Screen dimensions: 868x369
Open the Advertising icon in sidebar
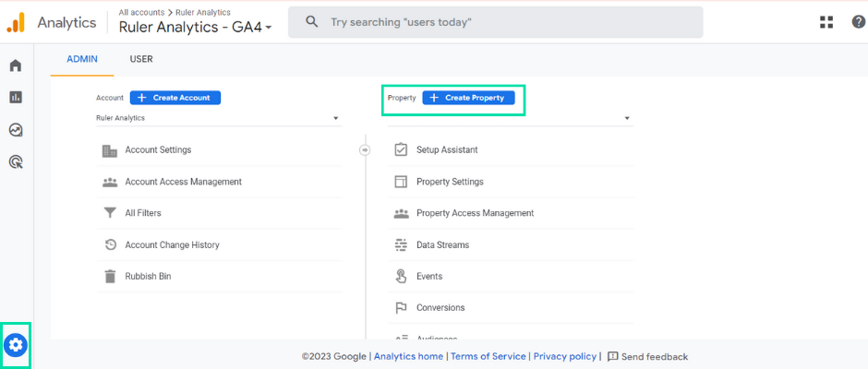[16, 162]
